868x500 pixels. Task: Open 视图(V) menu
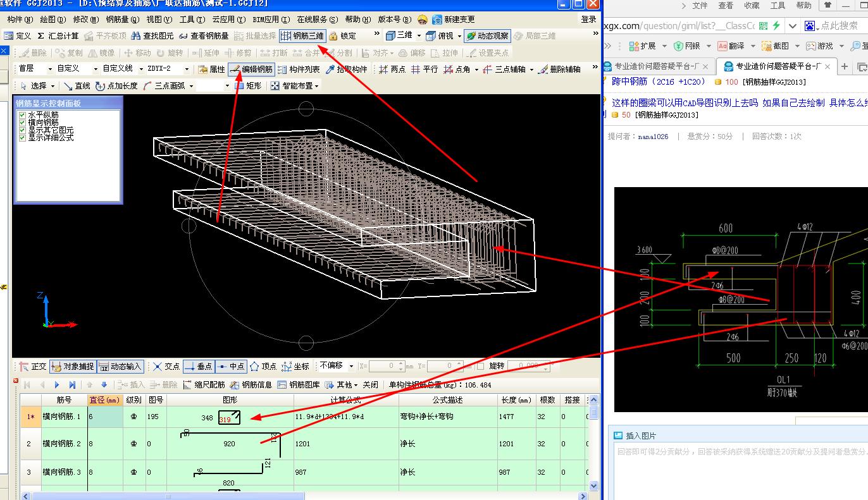pos(159,20)
